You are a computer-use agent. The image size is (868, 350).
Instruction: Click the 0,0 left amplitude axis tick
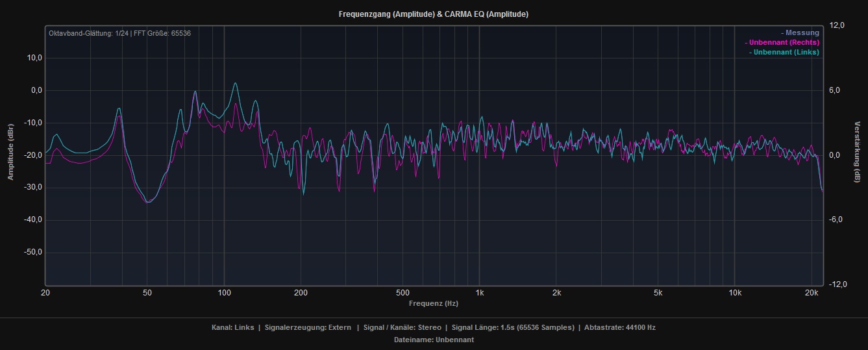33,90
